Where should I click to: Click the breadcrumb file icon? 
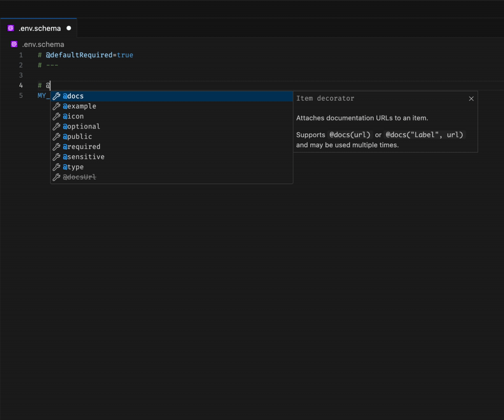pos(14,44)
